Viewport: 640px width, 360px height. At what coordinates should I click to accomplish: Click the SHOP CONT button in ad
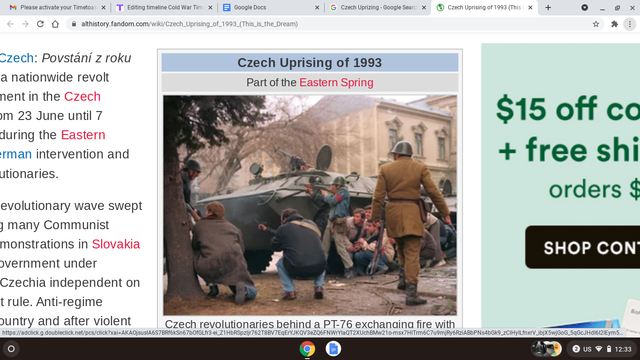click(582, 247)
